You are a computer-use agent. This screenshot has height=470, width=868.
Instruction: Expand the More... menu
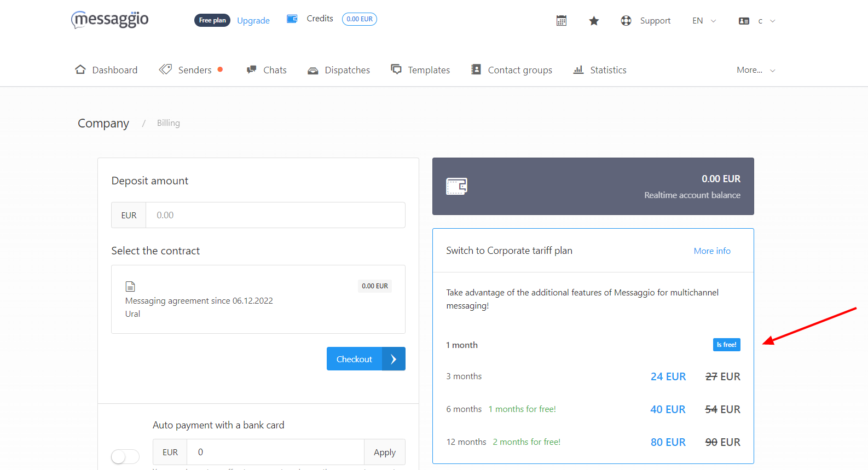(x=756, y=70)
